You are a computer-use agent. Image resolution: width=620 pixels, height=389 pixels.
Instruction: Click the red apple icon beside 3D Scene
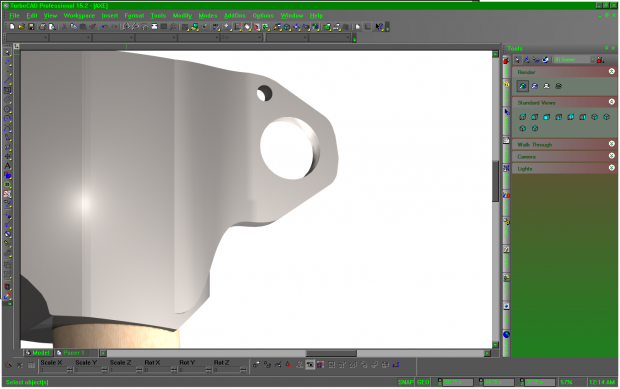pos(600,60)
